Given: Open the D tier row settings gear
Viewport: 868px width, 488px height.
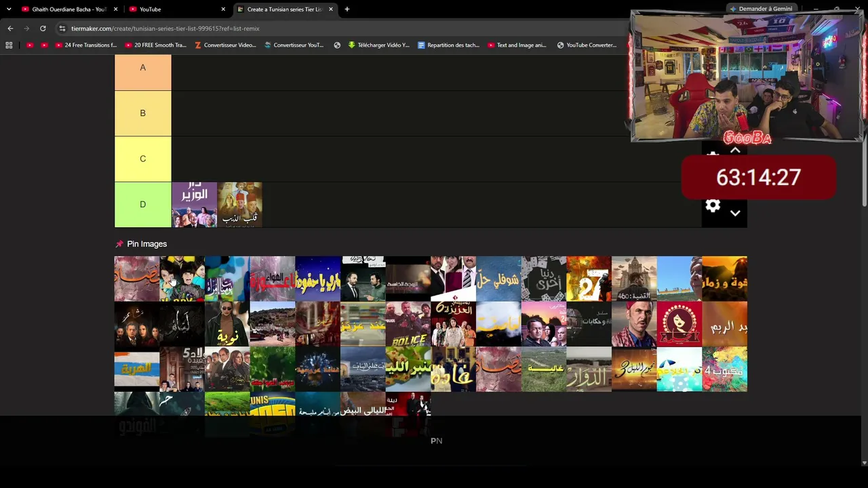Looking at the screenshot, I should coord(712,205).
